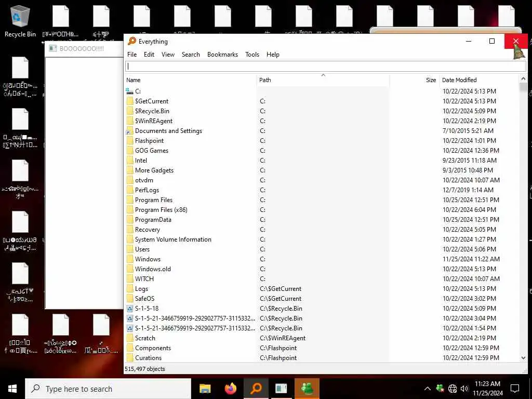This screenshot has height=399, width=532.
Task: Open the Edit menu
Action: click(x=149, y=54)
